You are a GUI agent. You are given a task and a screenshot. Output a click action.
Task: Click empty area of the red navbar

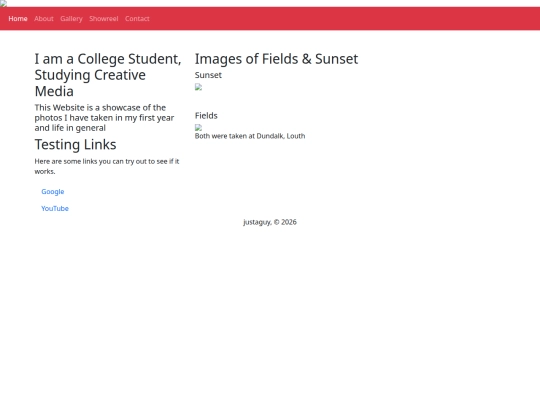point(344,19)
